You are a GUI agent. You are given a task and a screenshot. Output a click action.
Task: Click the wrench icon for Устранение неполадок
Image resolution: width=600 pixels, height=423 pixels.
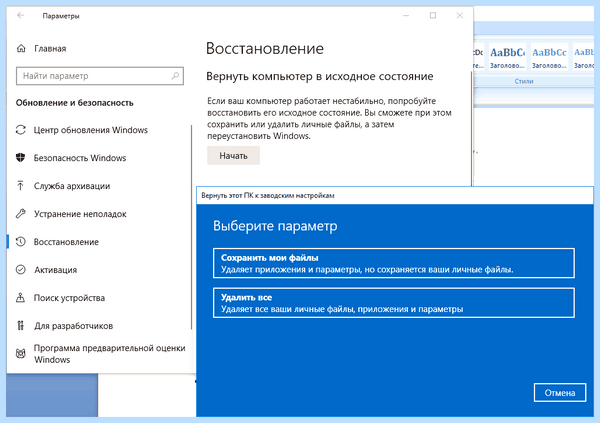(x=21, y=214)
